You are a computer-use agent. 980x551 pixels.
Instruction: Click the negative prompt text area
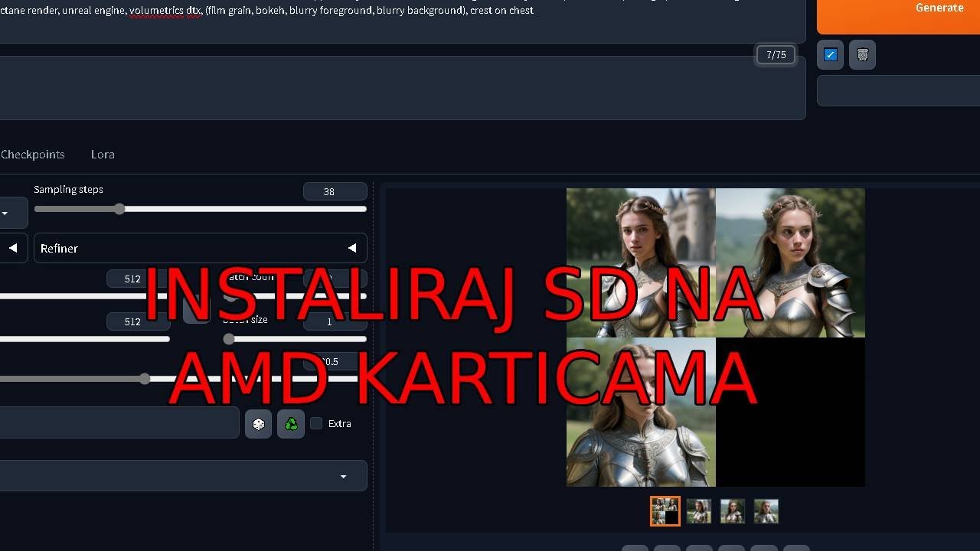[x=403, y=87]
